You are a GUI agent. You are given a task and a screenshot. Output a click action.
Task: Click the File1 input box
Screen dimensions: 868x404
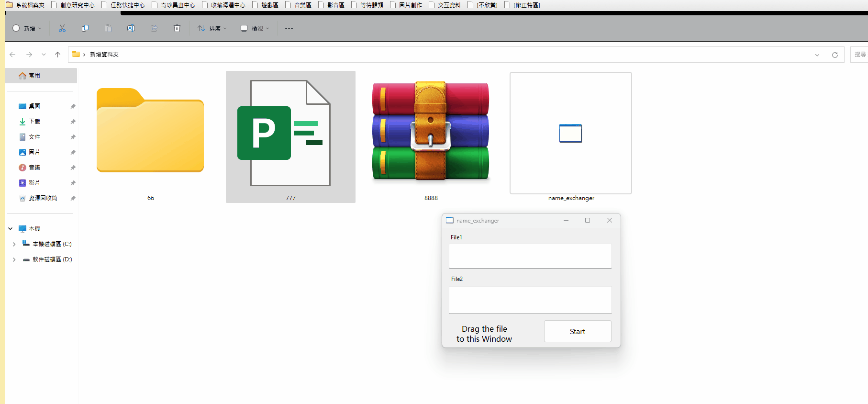pyautogui.click(x=530, y=256)
